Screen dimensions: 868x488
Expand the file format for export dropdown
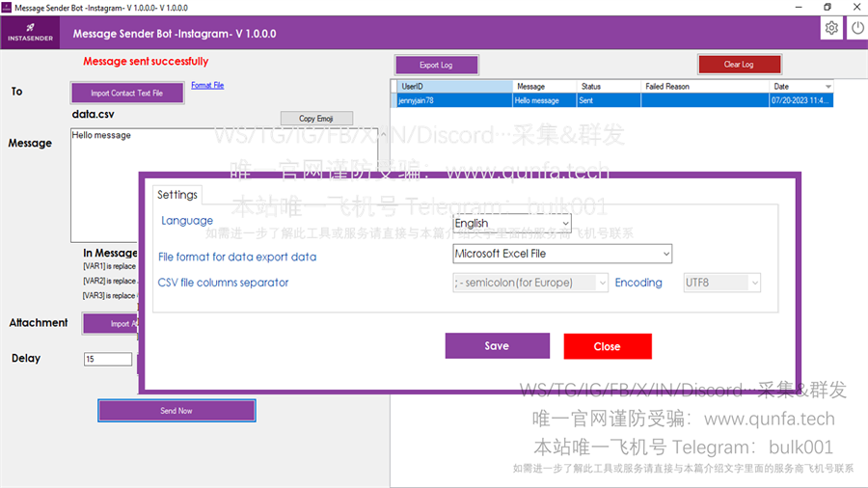(x=562, y=254)
